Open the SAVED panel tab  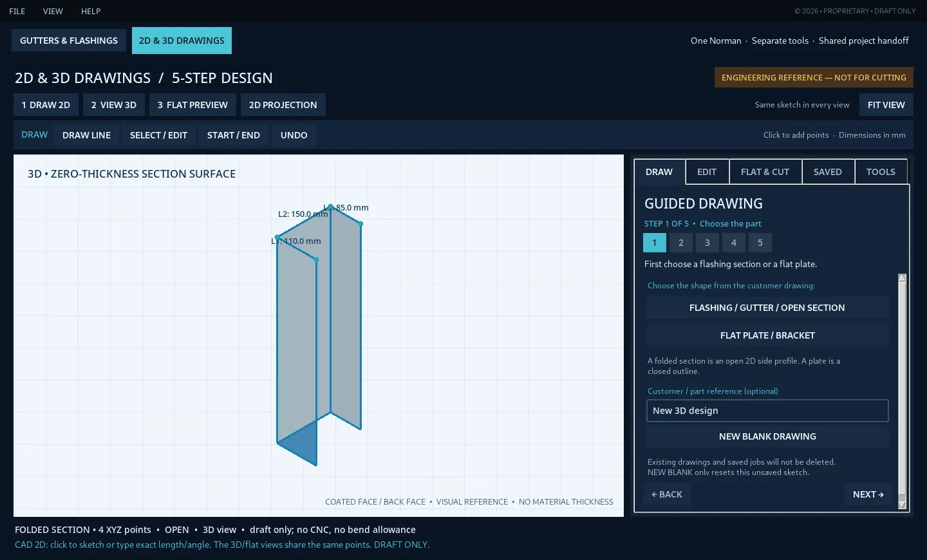coord(828,172)
